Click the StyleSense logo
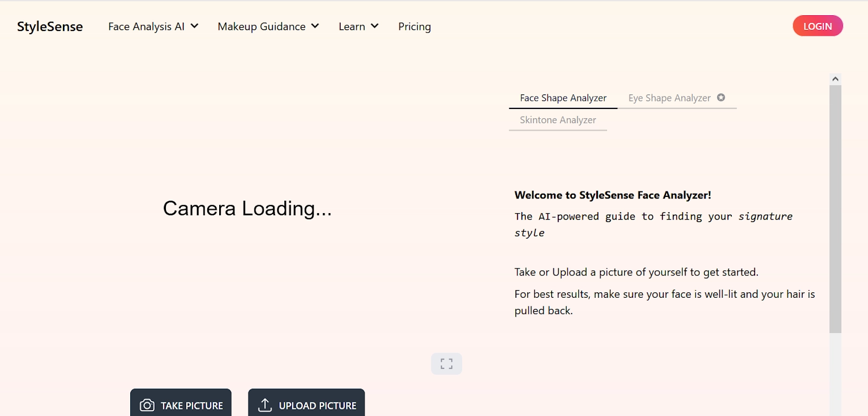This screenshot has height=416, width=868. coord(50,27)
